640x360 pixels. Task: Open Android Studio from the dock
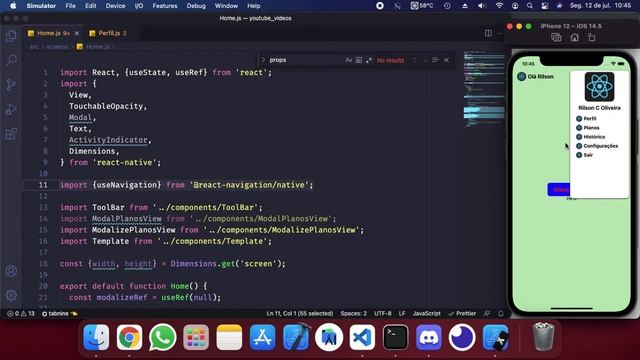tap(329, 338)
